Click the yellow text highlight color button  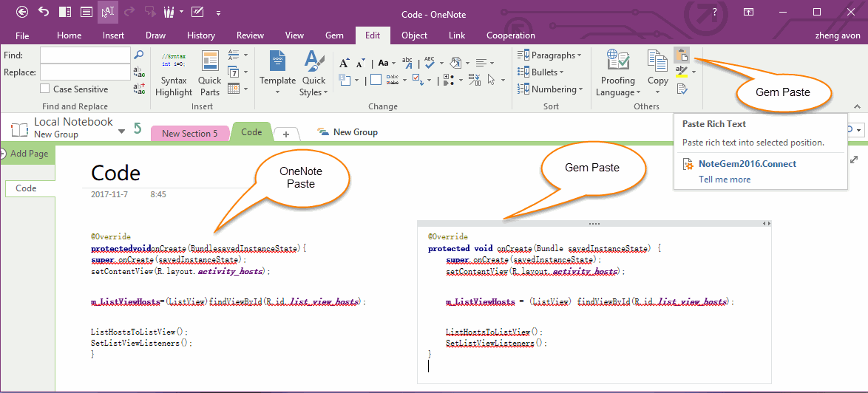pos(682,72)
